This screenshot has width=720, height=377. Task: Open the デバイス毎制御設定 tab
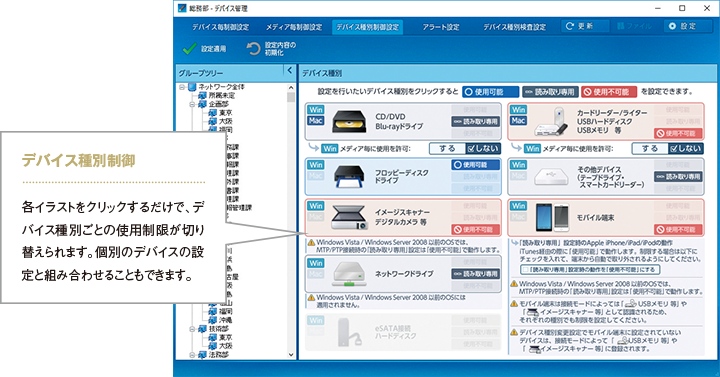click(220, 27)
